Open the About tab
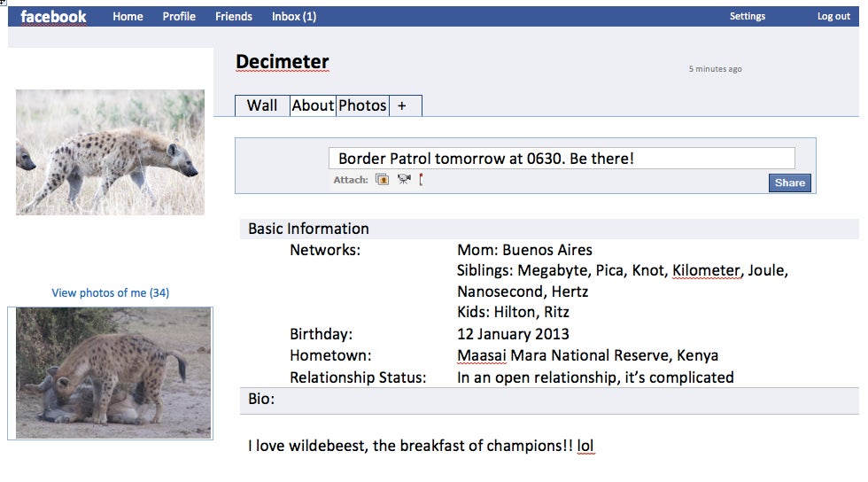The image size is (868, 482). (313, 105)
